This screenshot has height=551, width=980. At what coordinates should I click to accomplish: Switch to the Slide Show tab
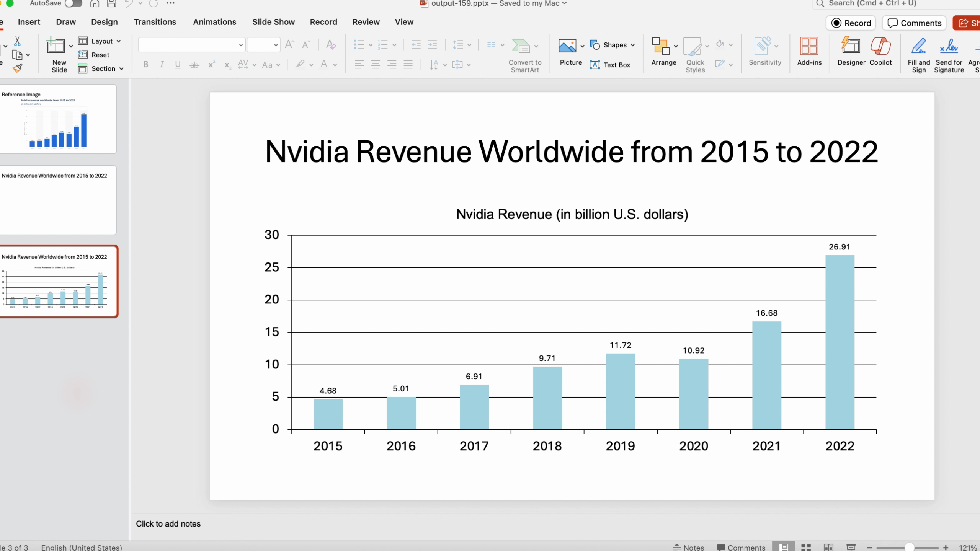point(273,22)
